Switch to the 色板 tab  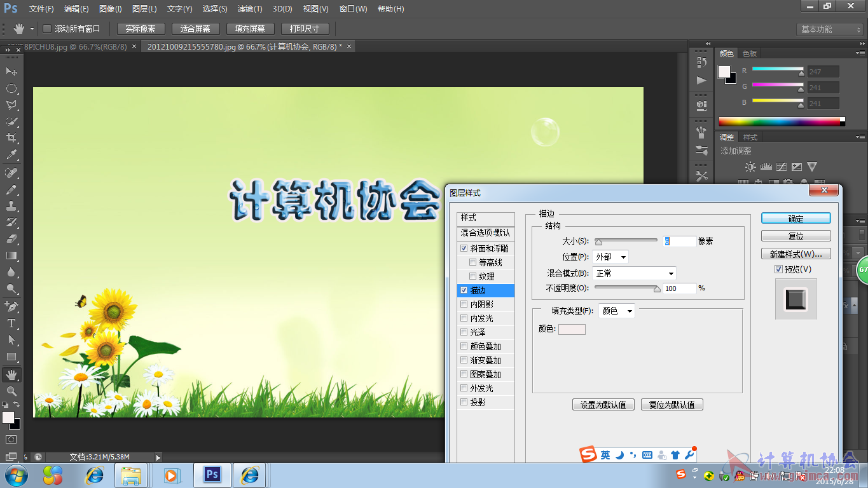750,54
